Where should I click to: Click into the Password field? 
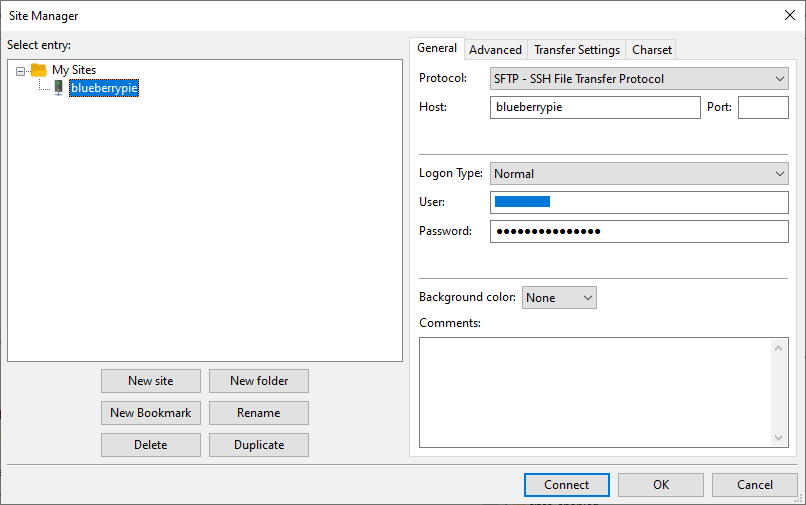(639, 231)
